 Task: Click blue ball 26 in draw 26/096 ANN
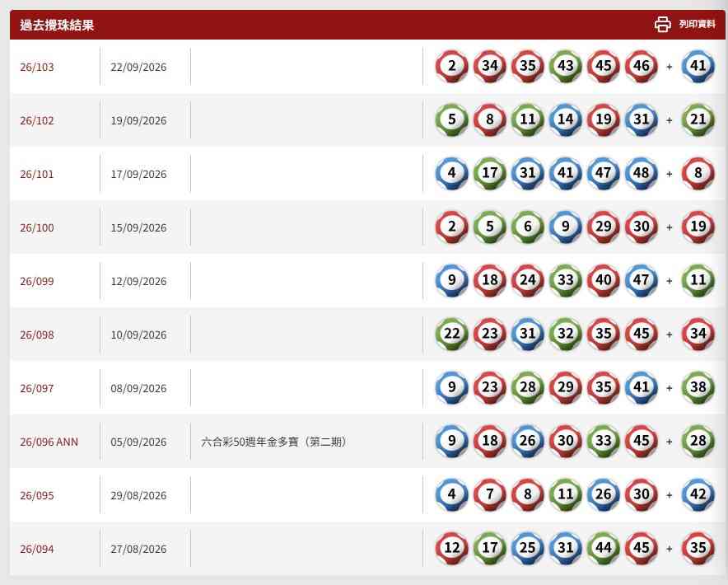coord(527,441)
